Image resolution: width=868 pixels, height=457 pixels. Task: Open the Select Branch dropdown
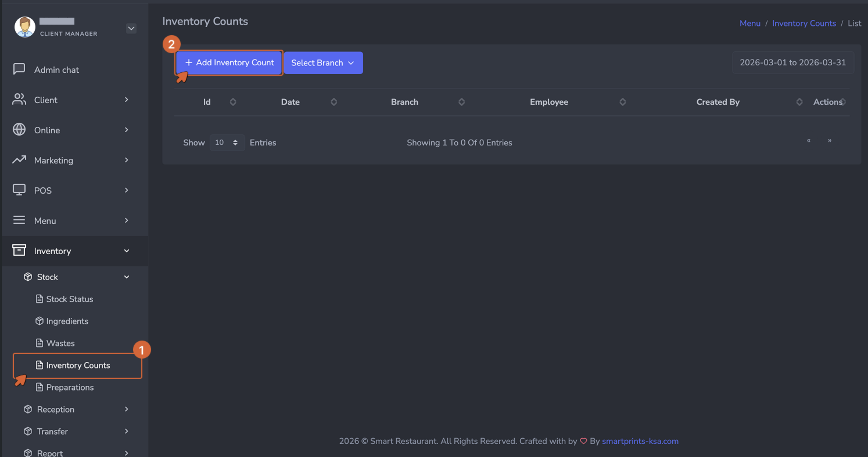pyautogui.click(x=323, y=63)
